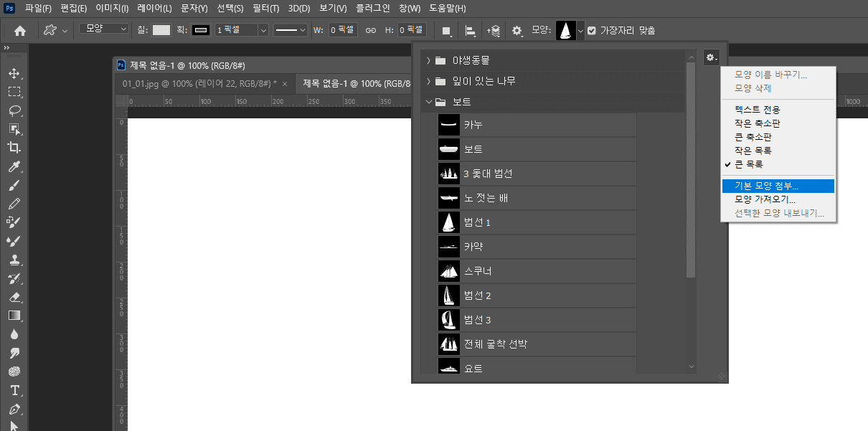Select the 노 젓는 배 shape
This screenshot has width=868, height=431.
coord(537,198)
